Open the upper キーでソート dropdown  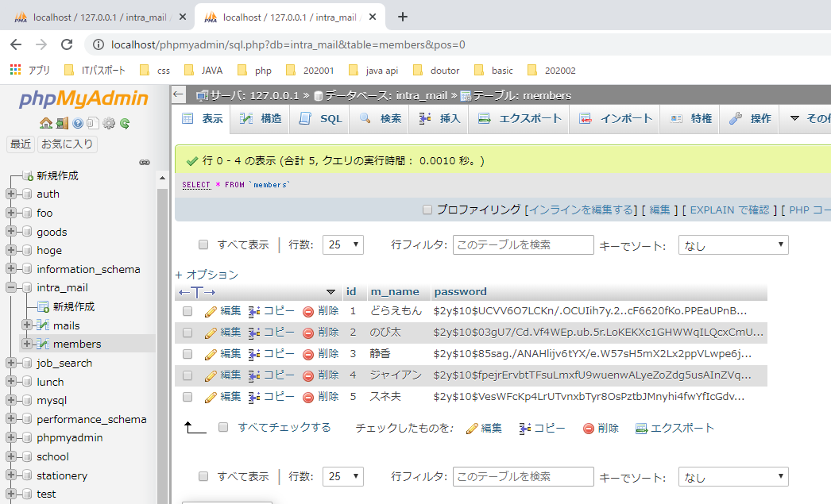point(733,245)
